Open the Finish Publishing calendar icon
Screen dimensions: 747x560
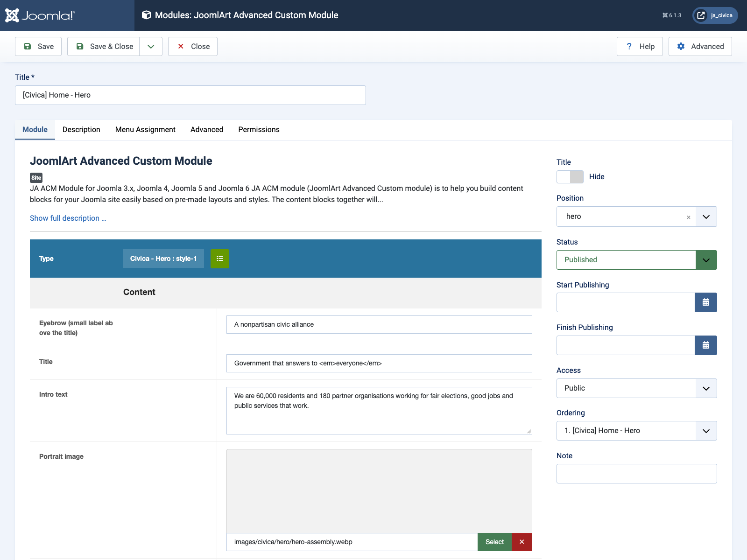706,345
